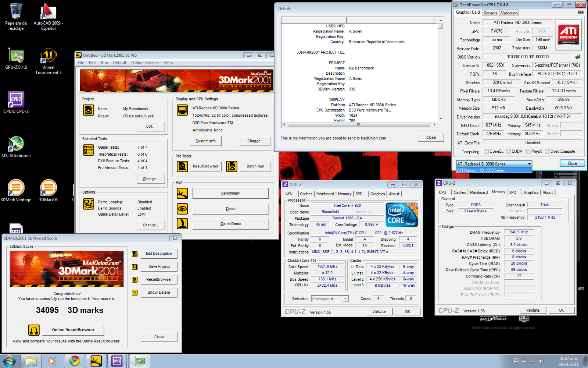Viewport: 588px width, 368px height.
Task: Toggle PhysX checkbox in GPU-Z
Action: click(x=528, y=151)
